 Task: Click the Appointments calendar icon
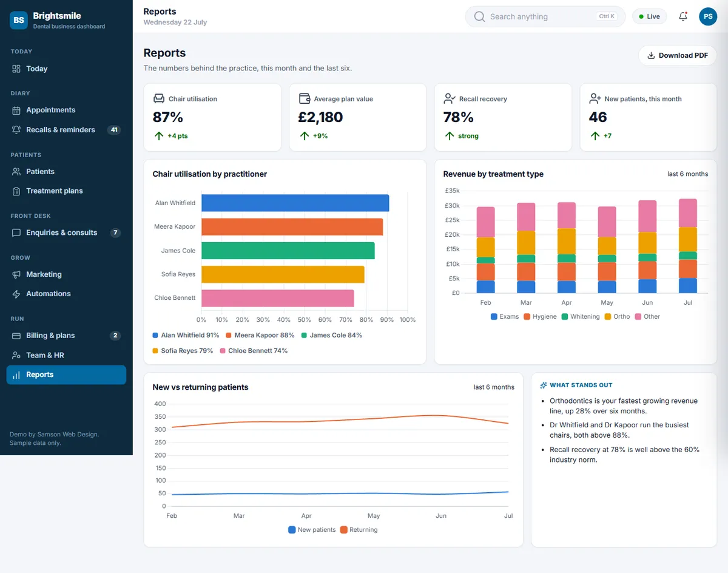click(16, 110)
